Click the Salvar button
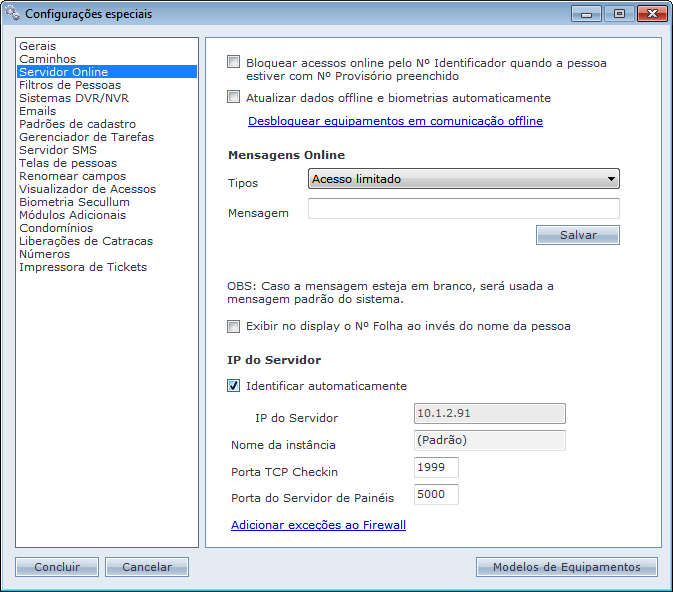The image size is (673, 592). pos(577,235)
